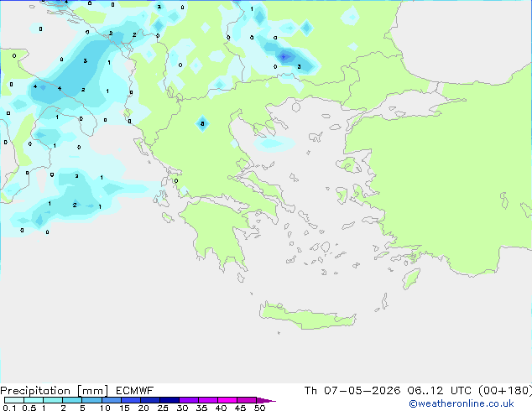Click the 'Th 07-05-2026 06..12 UTC (00+180)' timestamp
Image resolution: width=532 pixels, height=411 pixels.
418,391
